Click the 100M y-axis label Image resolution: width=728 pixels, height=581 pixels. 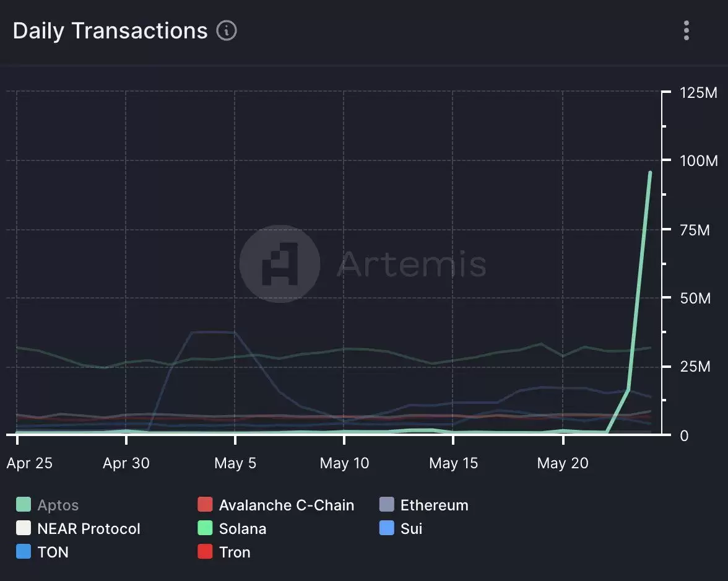pyautogui.click(x=698, y=161)
